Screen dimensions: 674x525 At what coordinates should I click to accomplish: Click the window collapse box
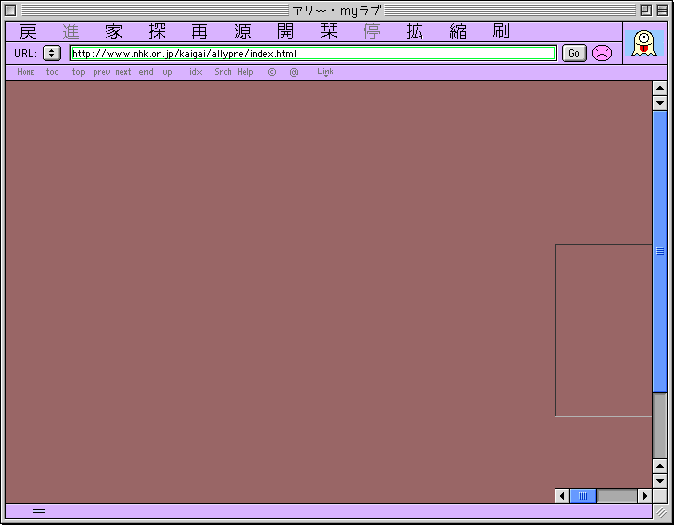662,10
